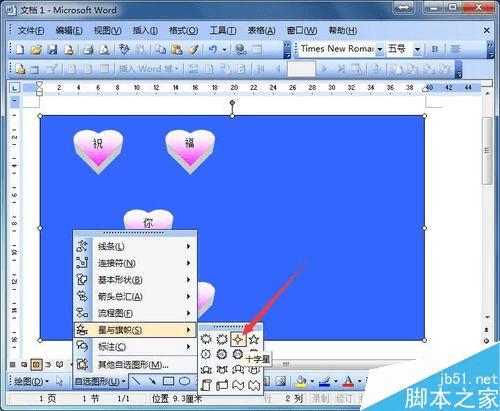The image size is (500, 411).
Task: Open the 帮助(H) menu
Action: coord(343,31)
